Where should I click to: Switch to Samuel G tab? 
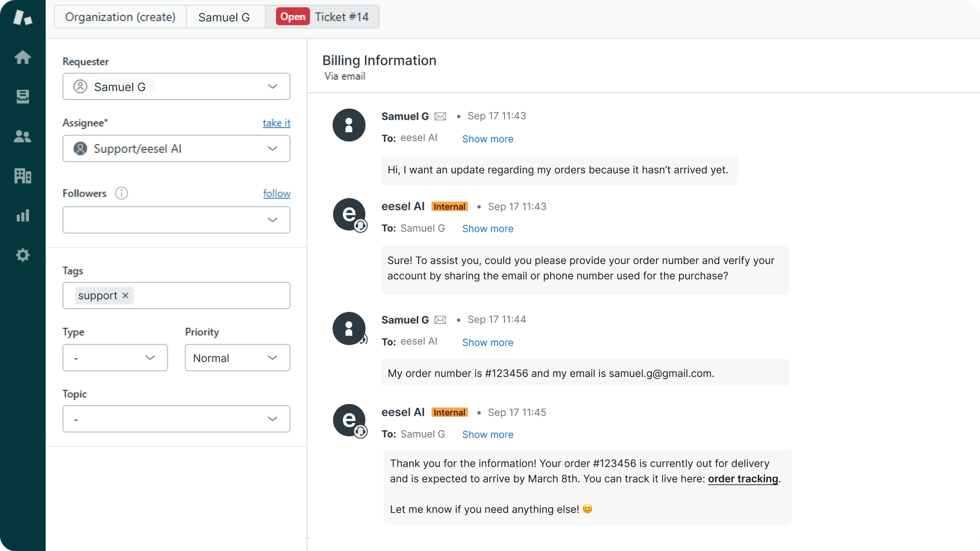click(x=225, y=17)
